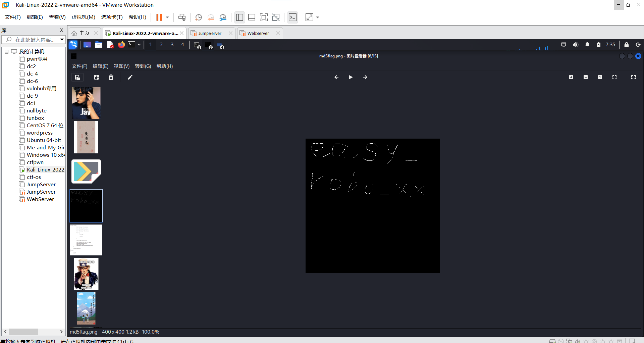
Task: Click the lock screen padlock icon
Action: (627, 45)
